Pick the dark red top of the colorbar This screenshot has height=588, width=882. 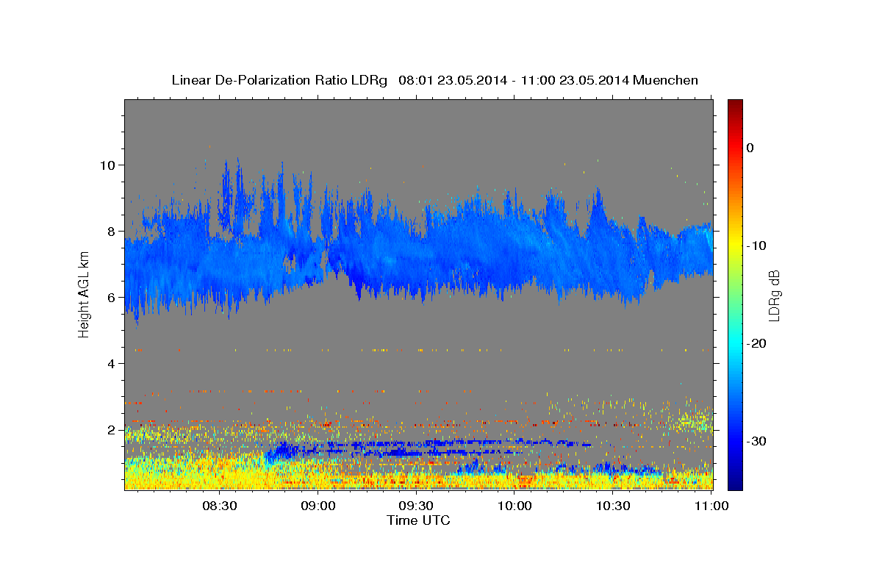point(735,105)
